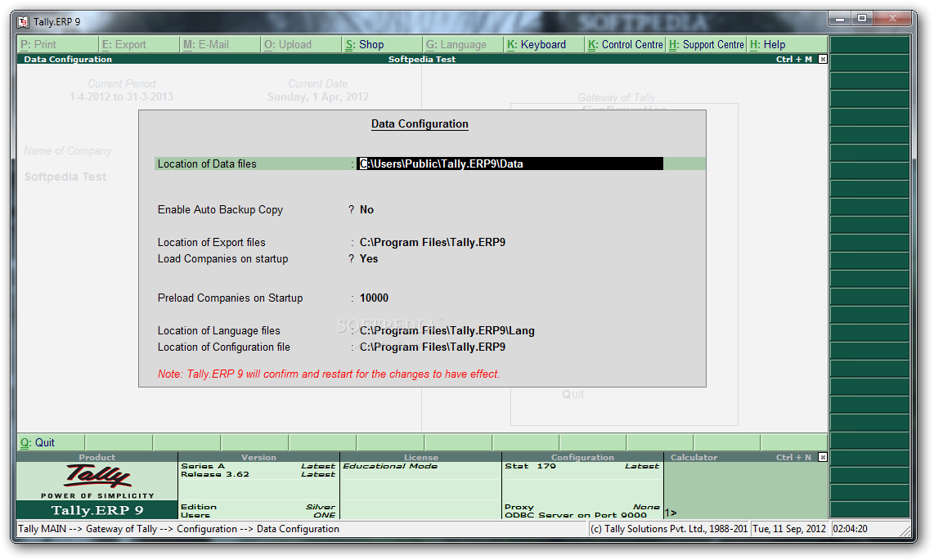Screen dimensions: 934x560
Task: Click the Calculator input prompt 1>
Action: coord(671,513)
